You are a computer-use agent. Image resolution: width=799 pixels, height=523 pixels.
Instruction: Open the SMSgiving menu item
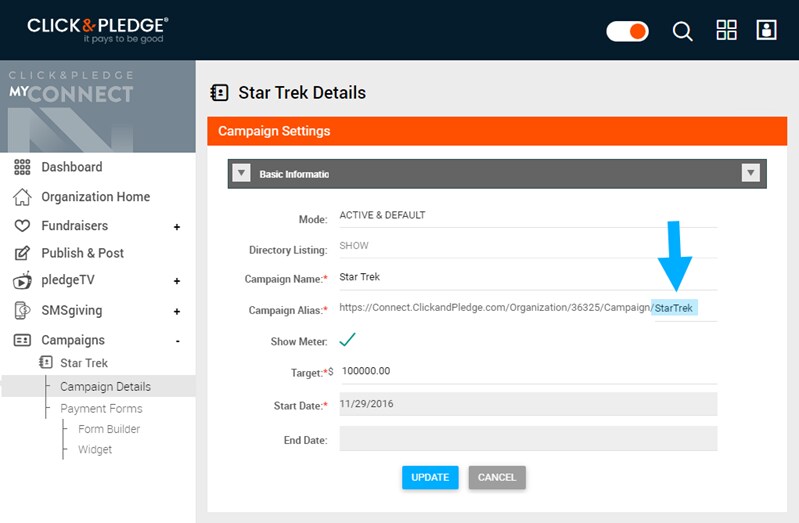[x=72, y=310]
